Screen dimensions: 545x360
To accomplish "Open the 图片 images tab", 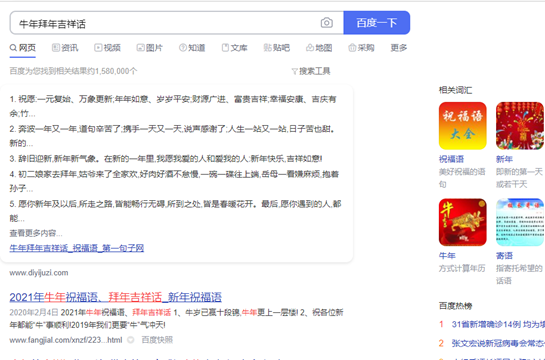I will click(x=149, y=48).
